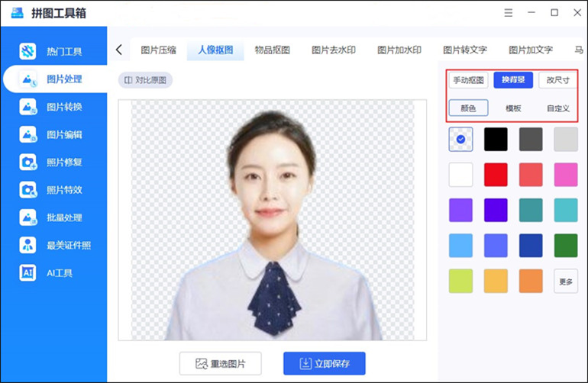This screenshot has height=383, width=588.
Task: Pick the deep violet background color
Action: (496, 211)
